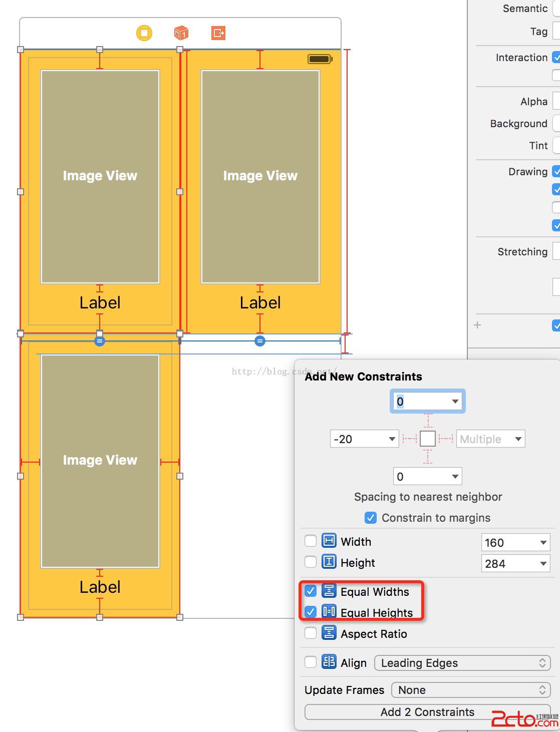Enable the Width constraint checkbox

[x=311, y=541]
